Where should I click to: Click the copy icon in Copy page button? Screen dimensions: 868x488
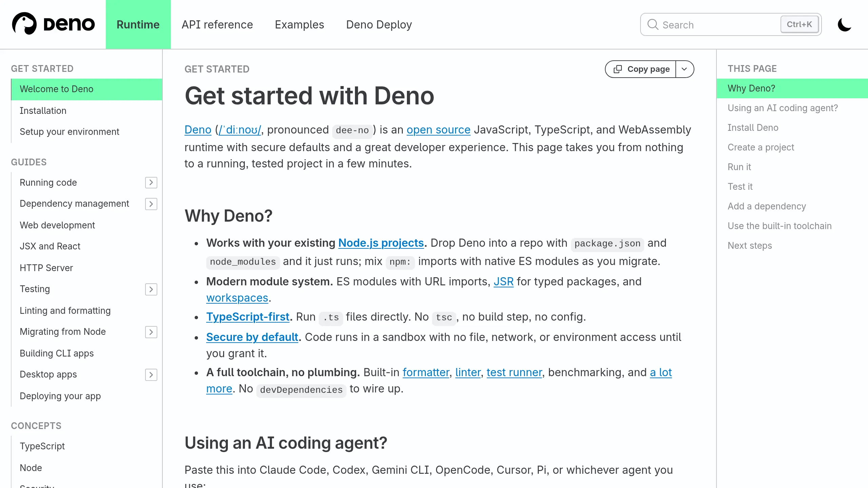[x=618, y=69]
